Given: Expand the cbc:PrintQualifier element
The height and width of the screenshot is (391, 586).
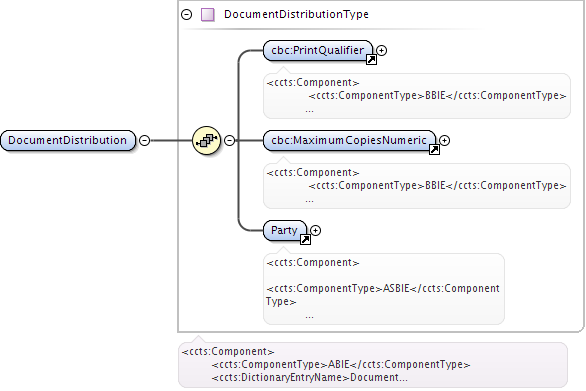Looking at the screenshot, I should click(x=382, y=50).
